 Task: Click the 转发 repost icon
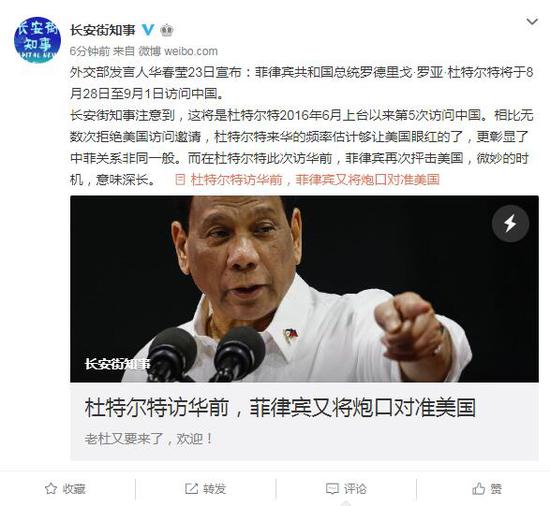click(191, 488)
